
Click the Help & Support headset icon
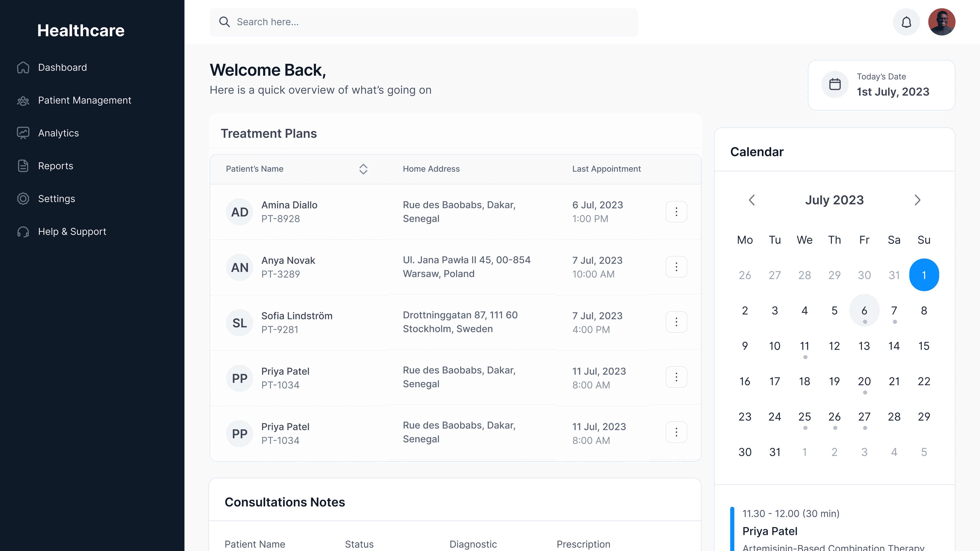point(23,232)
